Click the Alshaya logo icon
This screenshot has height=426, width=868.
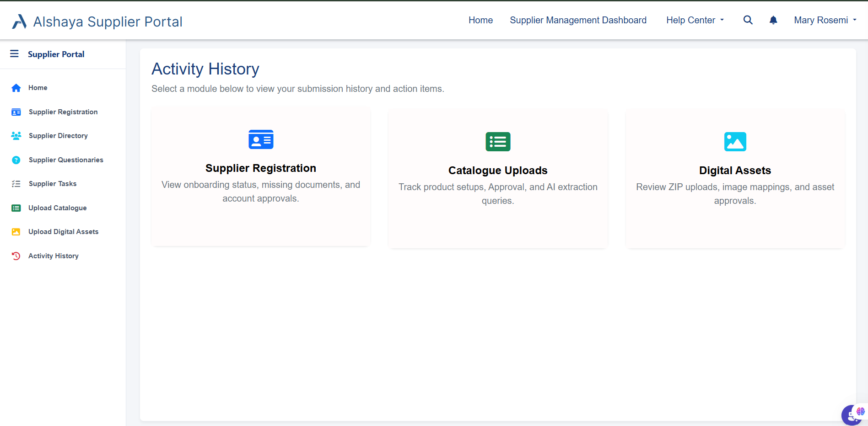coord(19,21)
